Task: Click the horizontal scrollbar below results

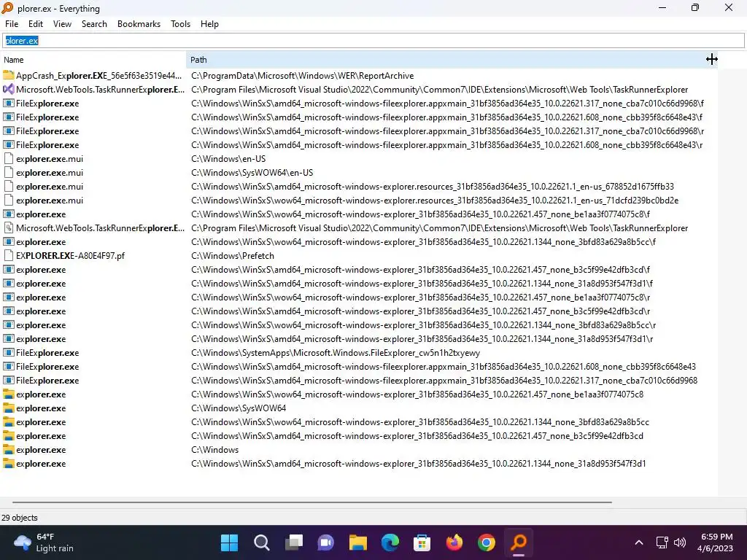Action: (x=312, y=502)
